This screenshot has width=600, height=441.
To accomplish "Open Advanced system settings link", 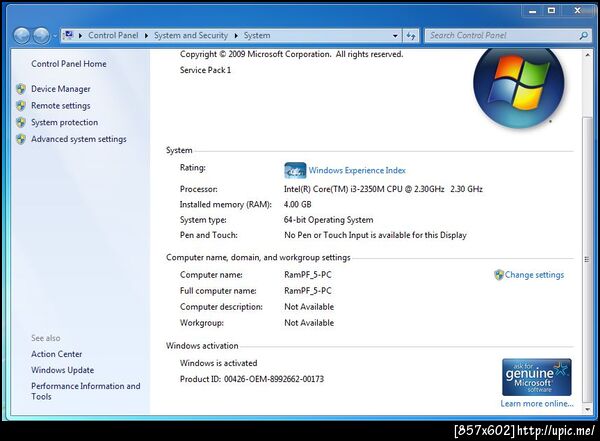I will (79, 139).
